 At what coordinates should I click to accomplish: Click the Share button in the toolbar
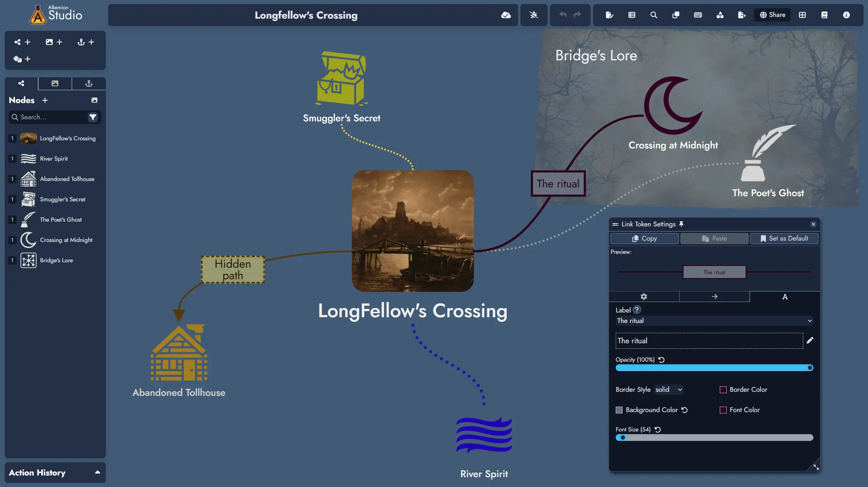pos(772,15)
